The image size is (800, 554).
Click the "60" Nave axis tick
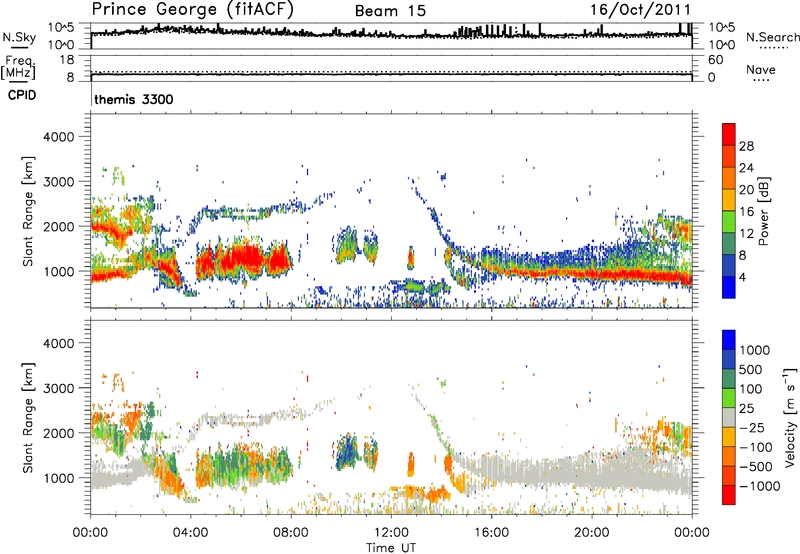point(715,60)
